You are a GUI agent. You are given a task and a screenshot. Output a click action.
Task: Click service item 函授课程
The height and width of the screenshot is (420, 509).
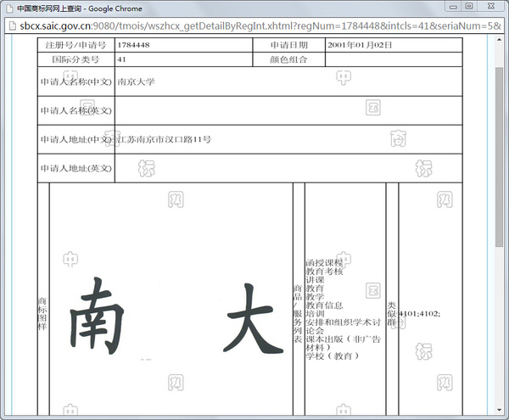pyautogui.click(x=324, y=262)
